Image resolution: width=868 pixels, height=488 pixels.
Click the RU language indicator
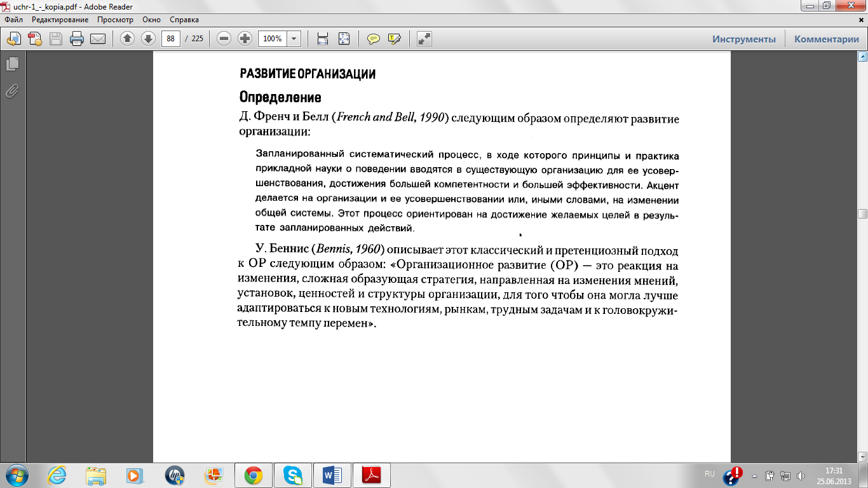[x=710, y=474]
